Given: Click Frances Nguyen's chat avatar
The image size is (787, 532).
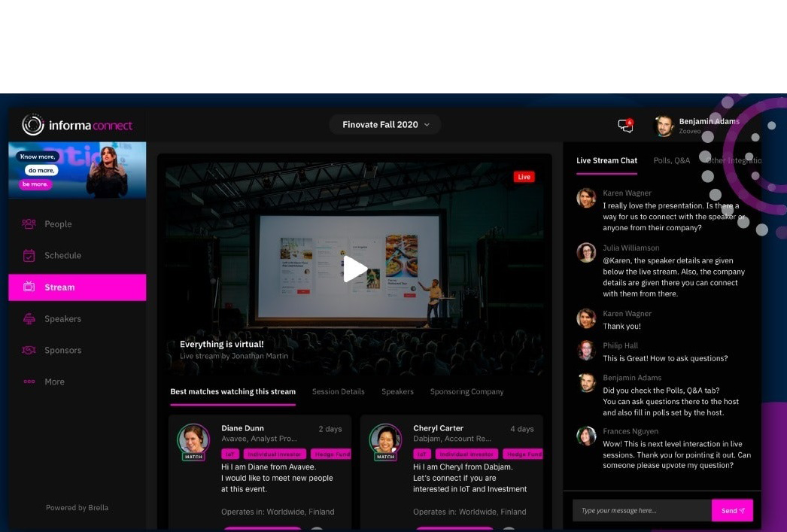Looking at the screenshot, I should coord(586,436).
